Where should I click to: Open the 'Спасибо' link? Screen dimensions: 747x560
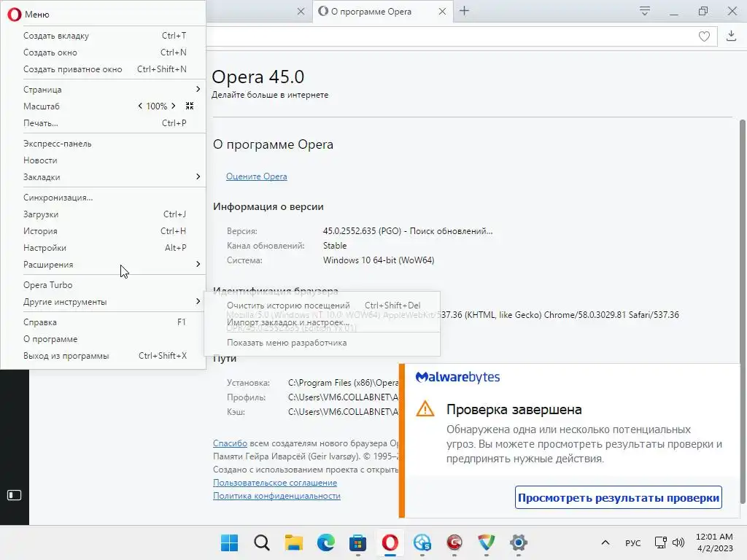click(x=230, y=443)
